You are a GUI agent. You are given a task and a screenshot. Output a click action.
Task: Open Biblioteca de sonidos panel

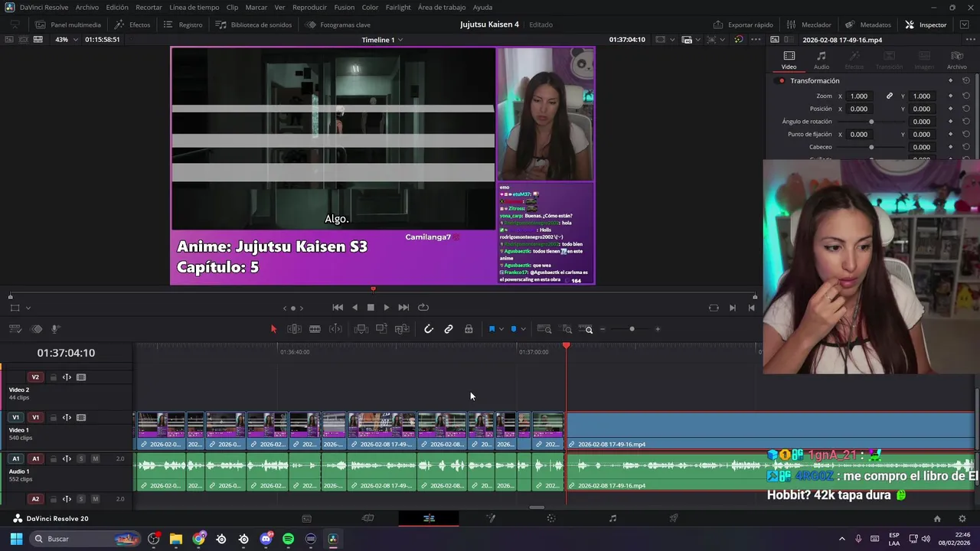[253, 24]
